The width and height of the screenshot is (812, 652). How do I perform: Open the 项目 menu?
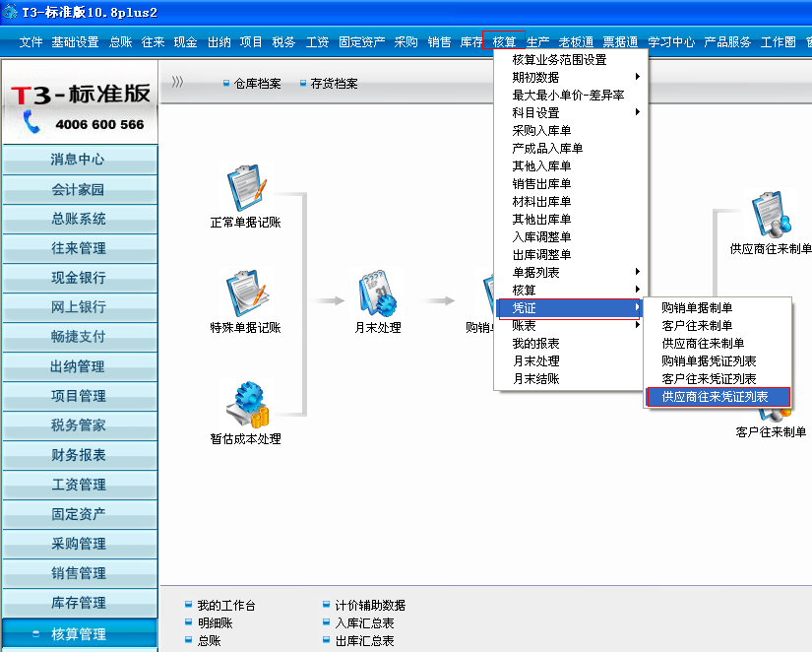(x=251, y=41)
